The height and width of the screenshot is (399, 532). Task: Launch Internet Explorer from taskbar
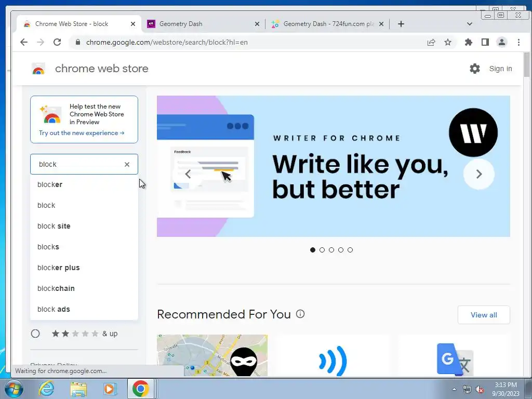pyautogui.click(x=46, y=389)
